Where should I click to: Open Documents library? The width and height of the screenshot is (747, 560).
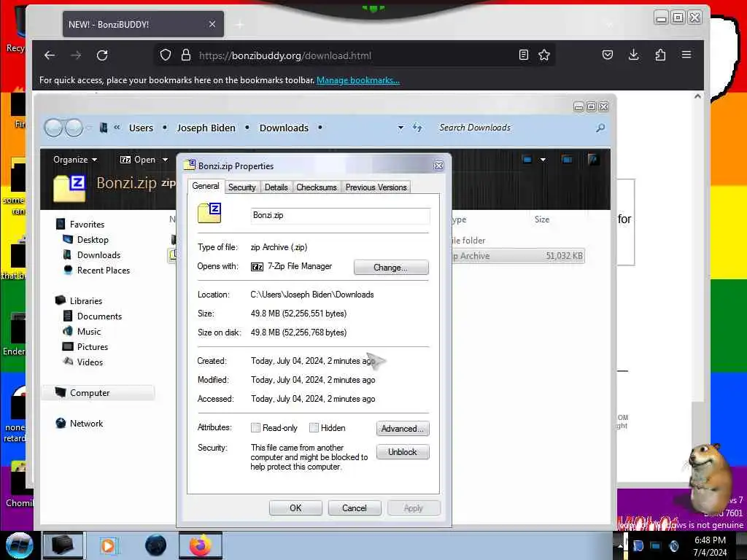(99, 316)
